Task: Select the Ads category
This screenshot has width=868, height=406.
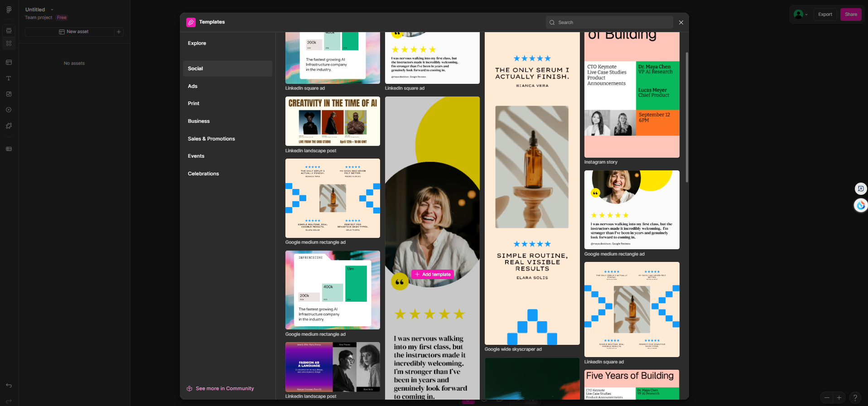Action: click(227, 87)
